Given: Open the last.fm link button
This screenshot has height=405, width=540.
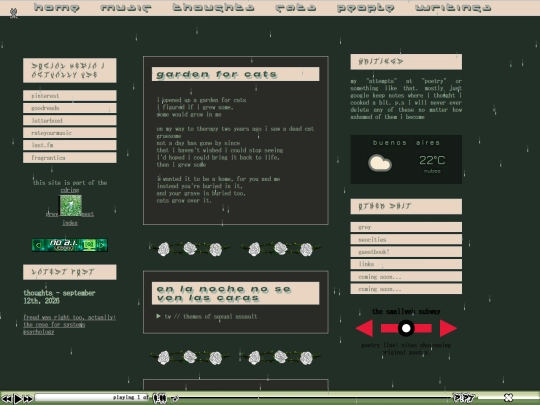Looking at the screenshot, I should 70,145.
